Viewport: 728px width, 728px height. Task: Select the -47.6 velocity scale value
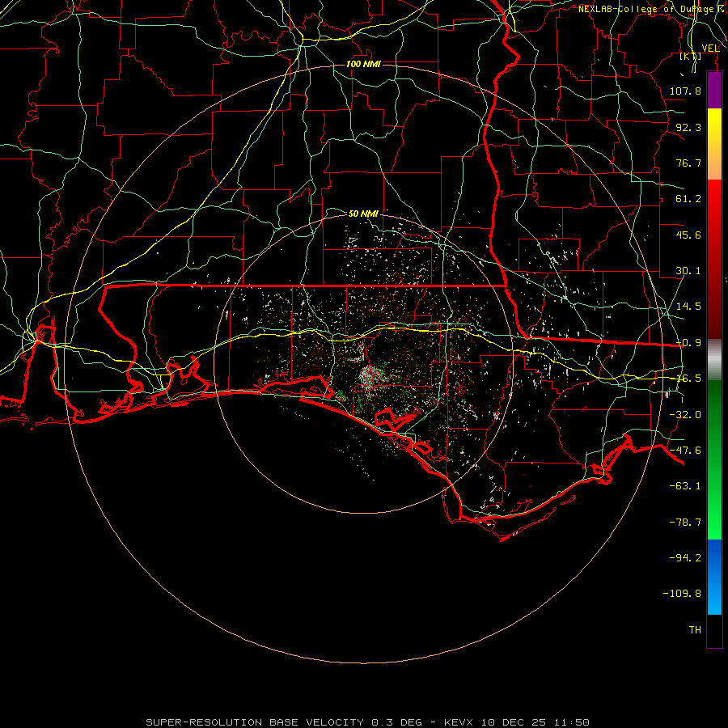click(685, 451)
